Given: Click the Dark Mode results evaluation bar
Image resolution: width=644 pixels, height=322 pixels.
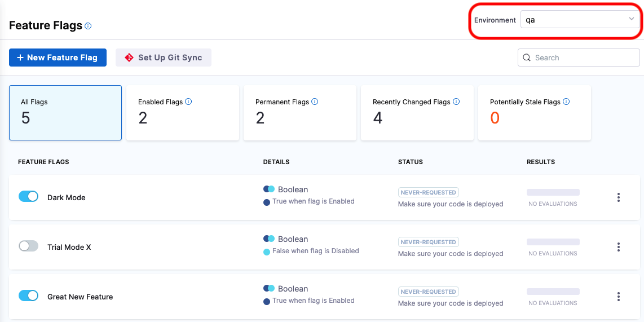Looking at the screenshot, I should 553,193.
